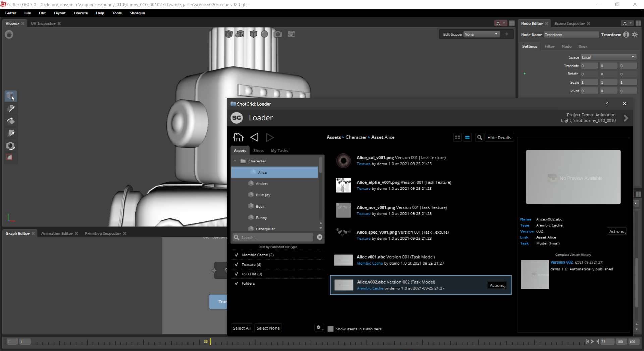Screen dimensions: 644x351
Task: Open Actions dropdown in details panel
Action: coord(617,231)
